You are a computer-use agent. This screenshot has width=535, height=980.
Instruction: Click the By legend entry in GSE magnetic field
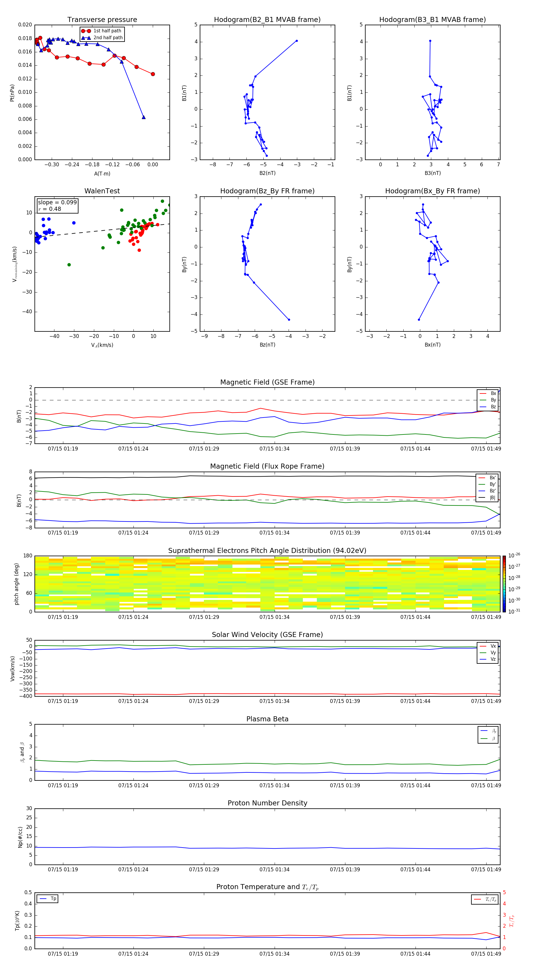coord(488,400)
